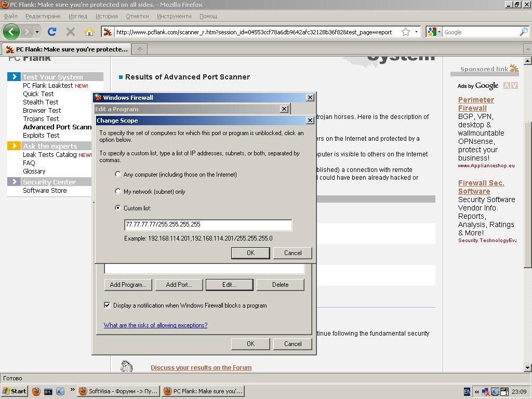This screenshot has width=532, height=399.
Task: Open the Google search engine selector
Action: pyautogui.click(x=434, y=32)
